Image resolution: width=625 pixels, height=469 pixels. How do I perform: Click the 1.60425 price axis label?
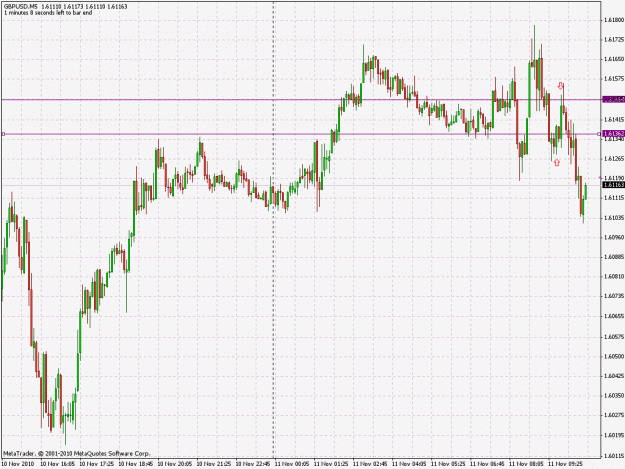pos(614,376)
